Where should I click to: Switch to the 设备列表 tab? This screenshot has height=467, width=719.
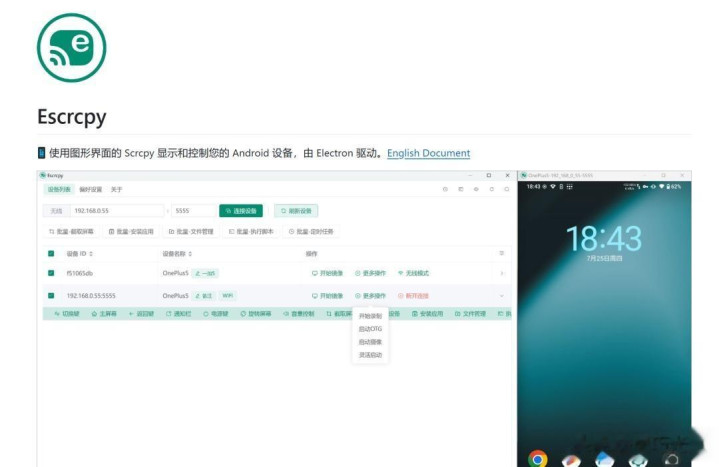[x=59, y=189]
